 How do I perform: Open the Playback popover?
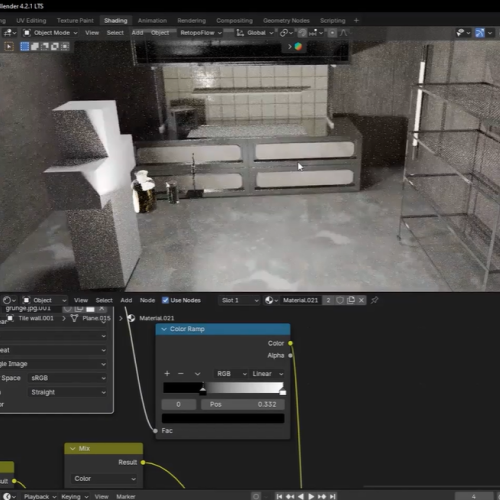39,496
